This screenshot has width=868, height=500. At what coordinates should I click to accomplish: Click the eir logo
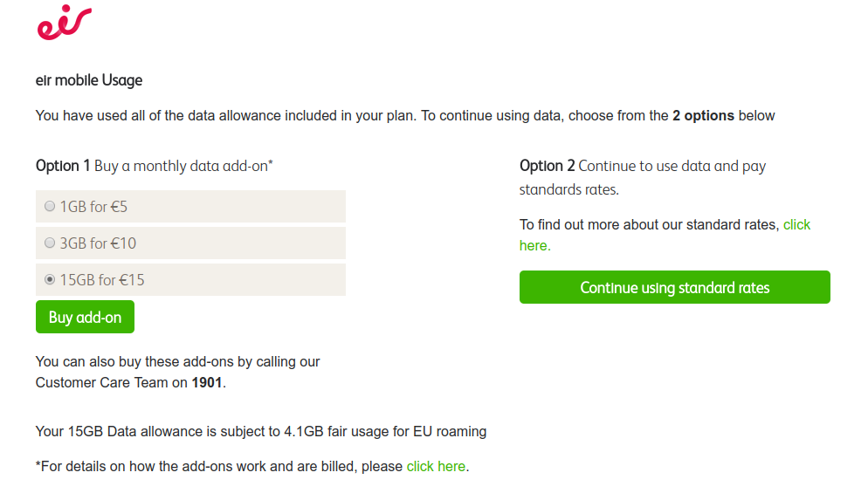pos(65,23)
